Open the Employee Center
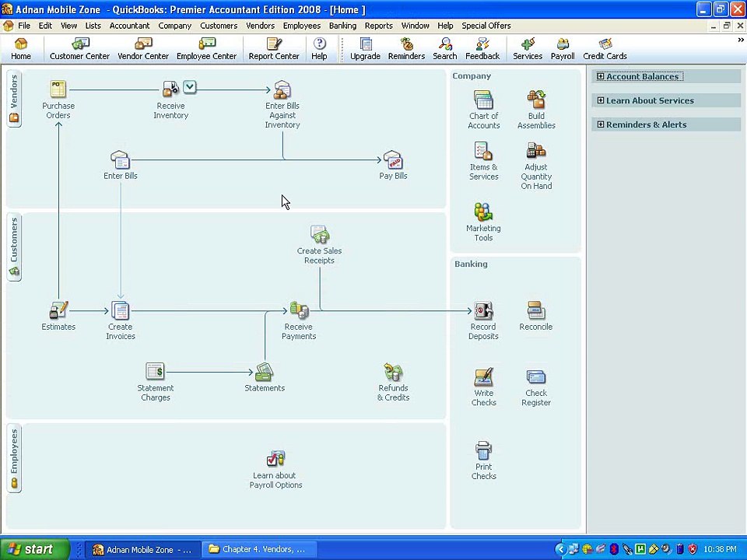This screenshot has width=747, height=560. 206,49
